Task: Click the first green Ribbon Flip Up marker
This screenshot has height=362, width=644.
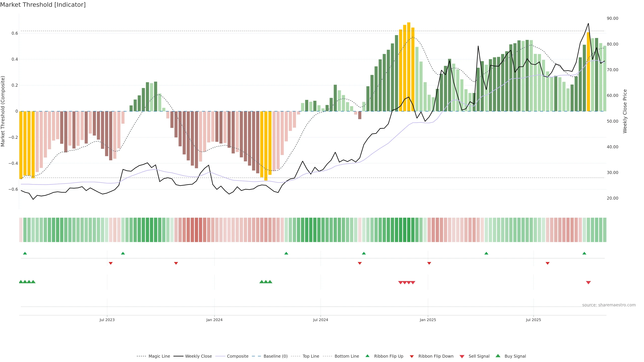Action: (x=25, y=253)
